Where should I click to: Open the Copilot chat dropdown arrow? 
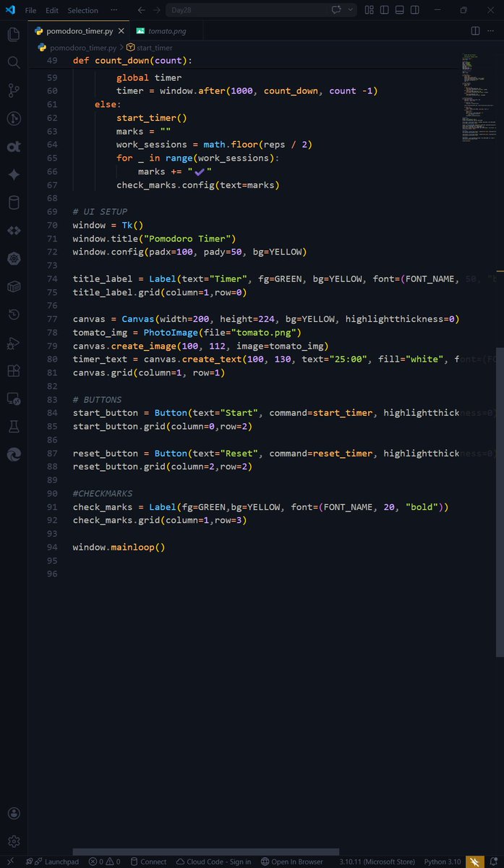[x=351, y=10]
